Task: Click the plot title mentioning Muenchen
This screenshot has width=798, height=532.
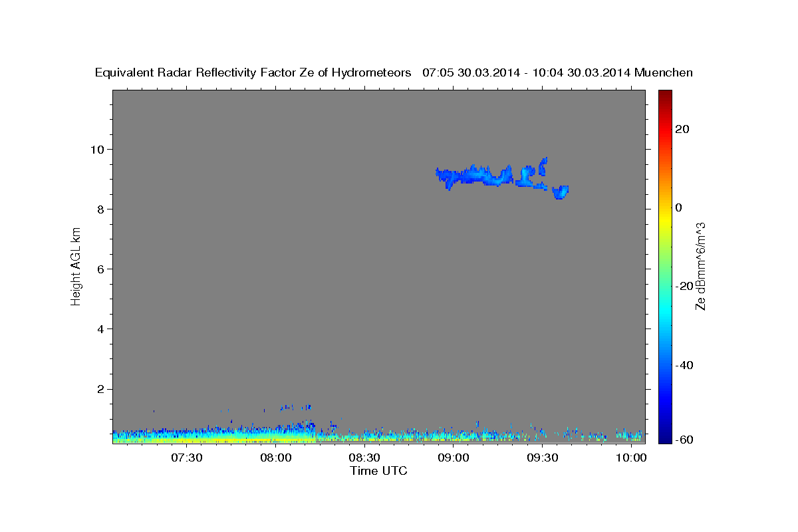Action: click(x=394, y=72)
